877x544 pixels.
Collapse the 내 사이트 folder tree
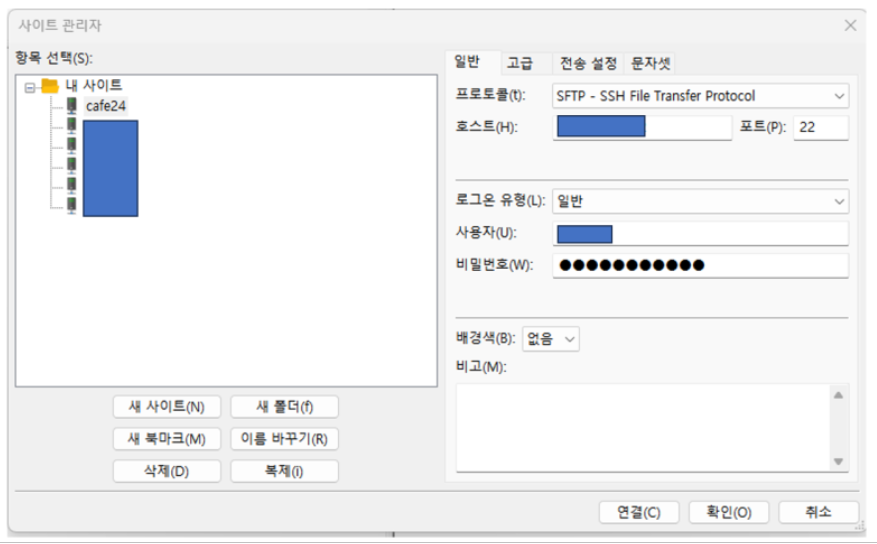(x=30, y=88)
